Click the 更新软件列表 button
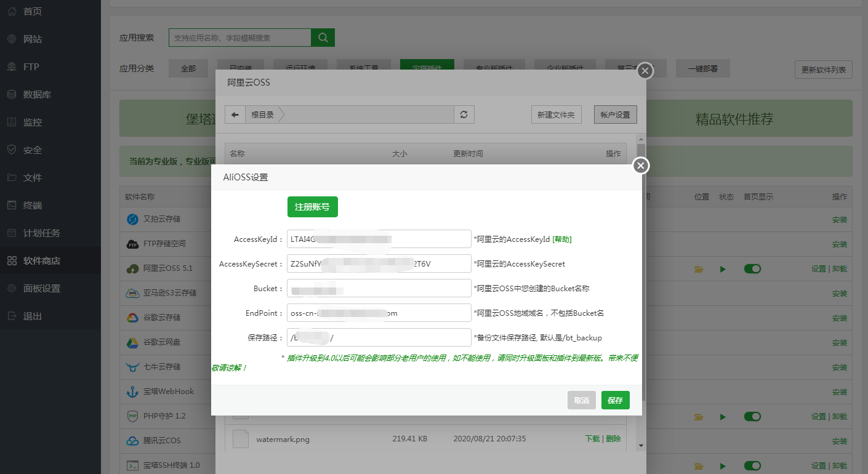Image resolution: width=868 pixels, height=474 pixels. click(824, 70)
